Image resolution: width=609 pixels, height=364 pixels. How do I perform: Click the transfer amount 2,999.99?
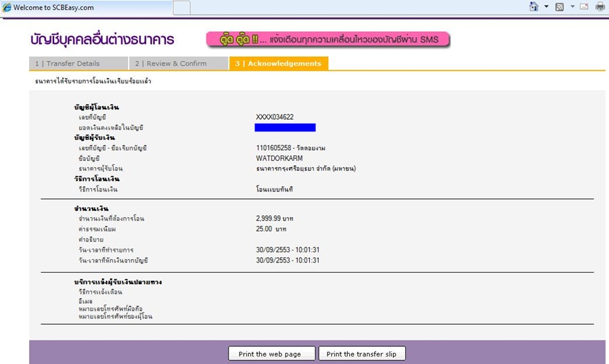(268, 219)
